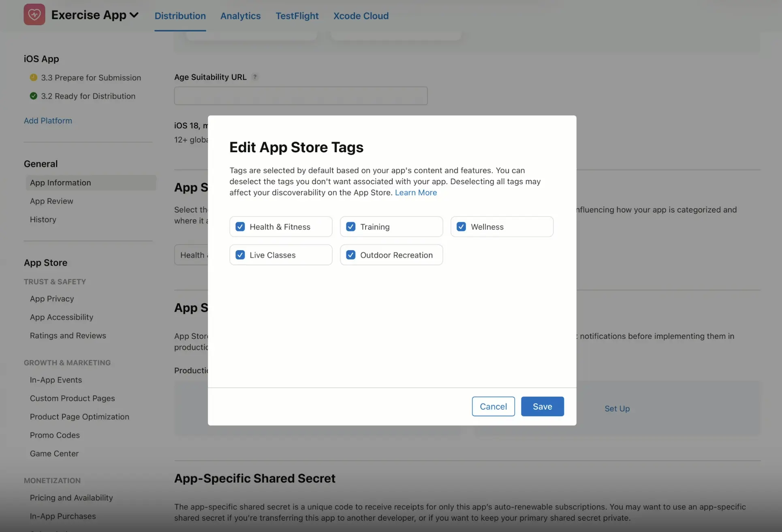Click the App-Specific Shared Secret heading
Viewport: 782px width, 532px height.
254,479
